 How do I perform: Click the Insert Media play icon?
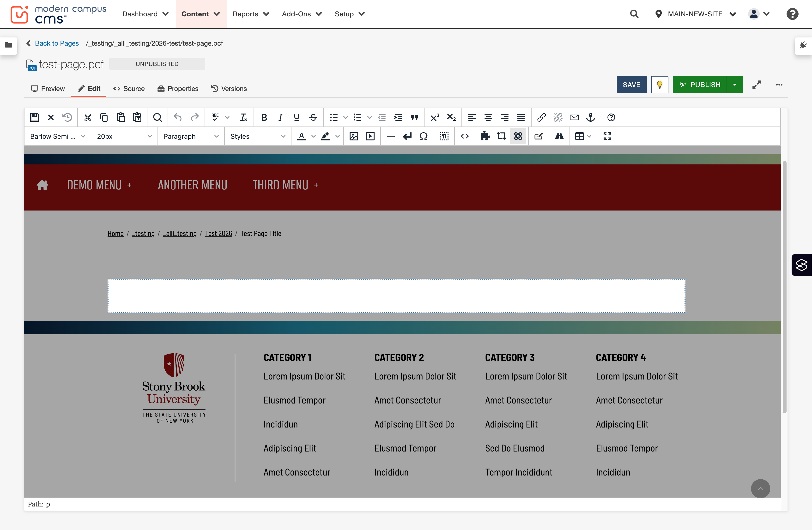pos(370,136)
